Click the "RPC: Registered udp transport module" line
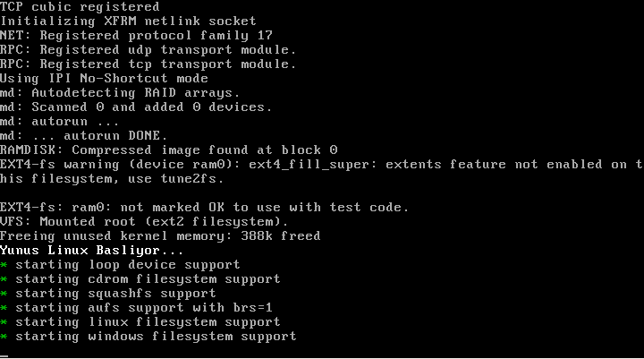Screen dimensions: 644x359 click(148, 49)
